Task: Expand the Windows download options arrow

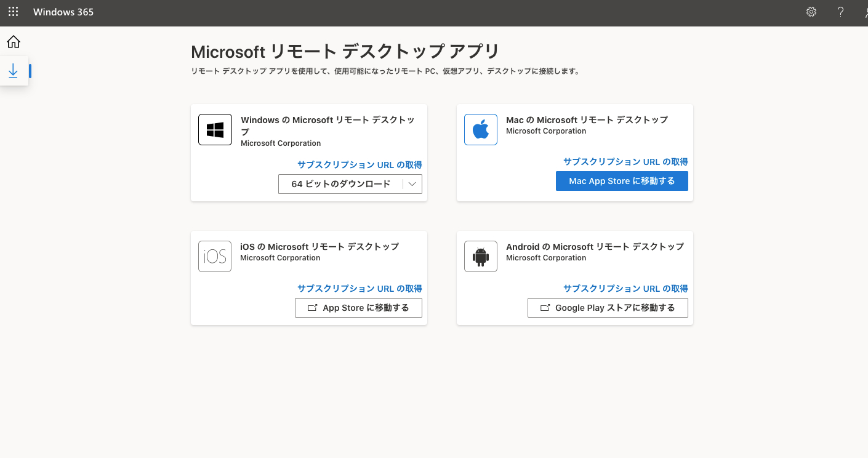Action: click(412, 184)
